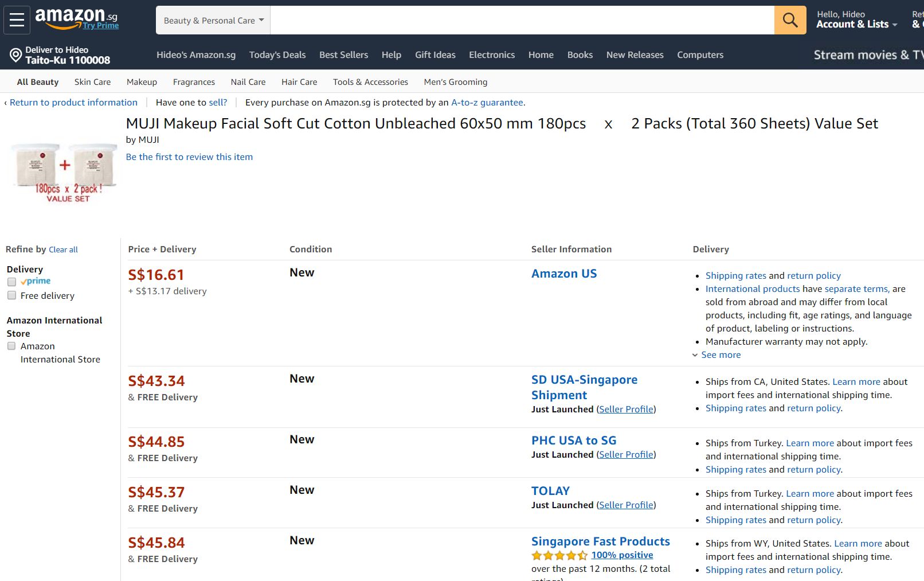Select the Nail Care category tab
Screen dimensions: 924x581
(248, 82)
